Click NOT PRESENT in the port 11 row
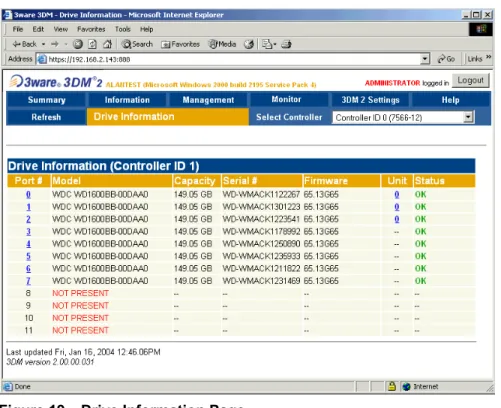Viewport: 501px width, 408px height. pyautogui.click(x=80, y=330)
